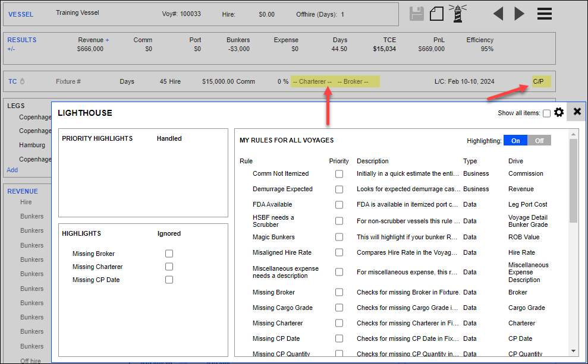
Task: Open Lighthouse settings gear icon
Action: (559, 112)
